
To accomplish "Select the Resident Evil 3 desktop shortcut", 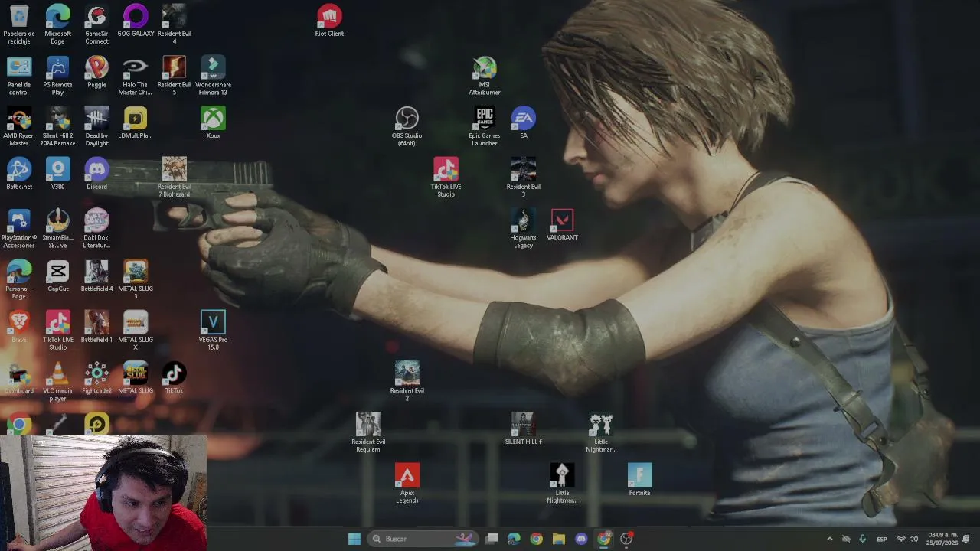I will tap(524, 178).
